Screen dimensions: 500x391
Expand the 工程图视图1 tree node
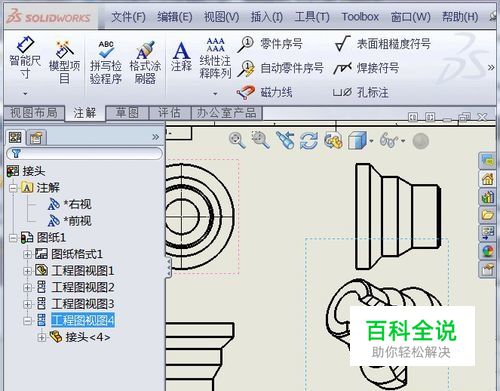(x=28, y=271)
